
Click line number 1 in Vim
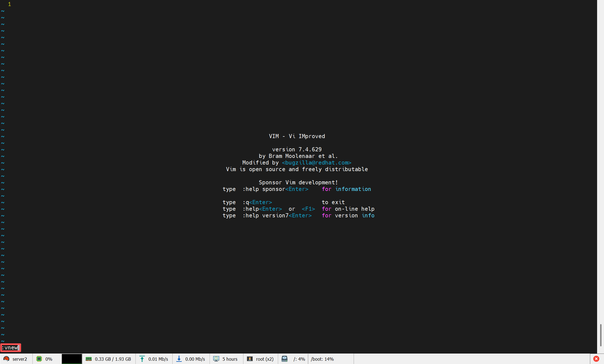point(9,4)
